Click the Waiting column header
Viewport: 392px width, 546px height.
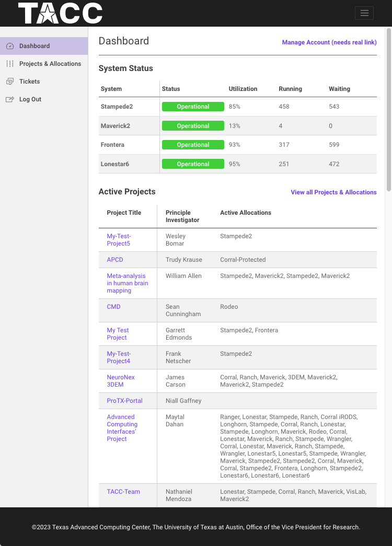[339, 89]
